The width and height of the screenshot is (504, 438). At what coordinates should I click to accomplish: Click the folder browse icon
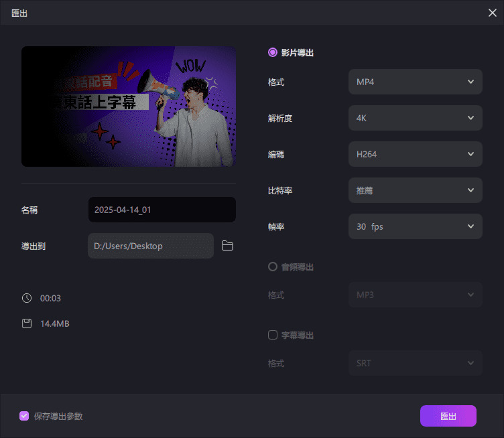(227, 246)
